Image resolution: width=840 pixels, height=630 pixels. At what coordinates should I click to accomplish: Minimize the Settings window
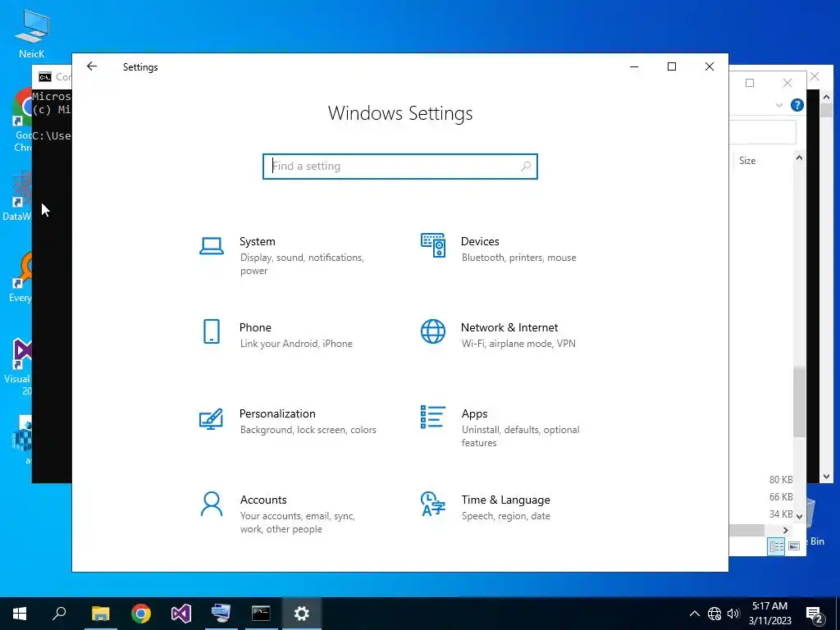point(634,66)
